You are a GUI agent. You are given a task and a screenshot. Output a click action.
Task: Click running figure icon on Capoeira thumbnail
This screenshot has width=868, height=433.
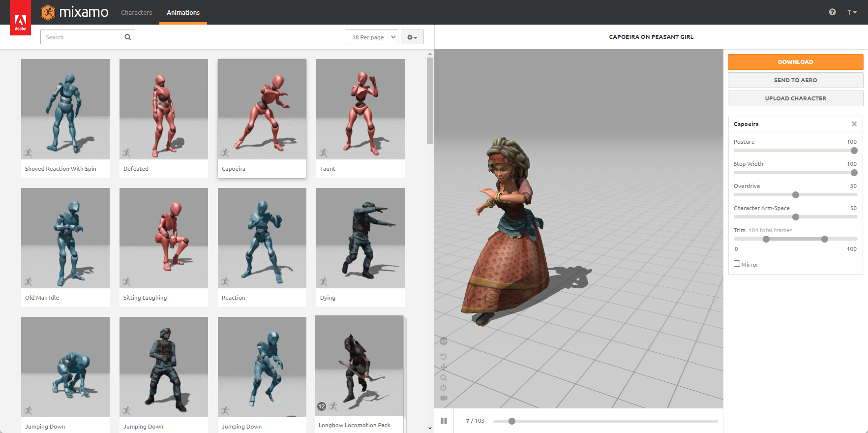[x=225, y=153]
